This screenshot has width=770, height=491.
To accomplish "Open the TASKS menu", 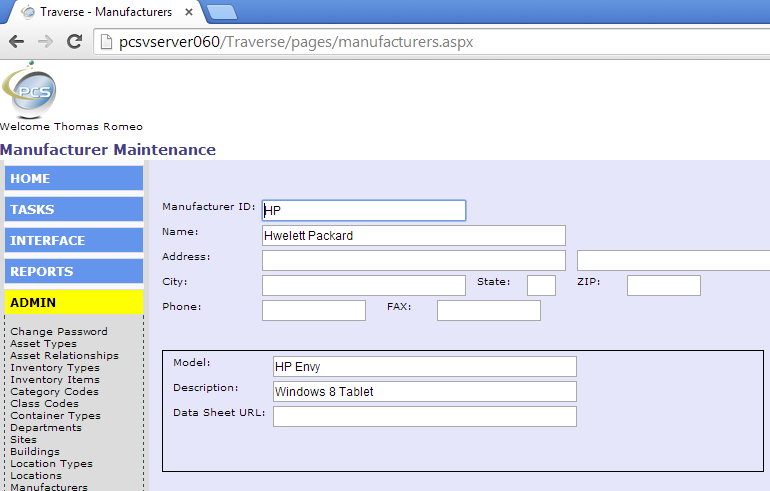I will [74, 209].
